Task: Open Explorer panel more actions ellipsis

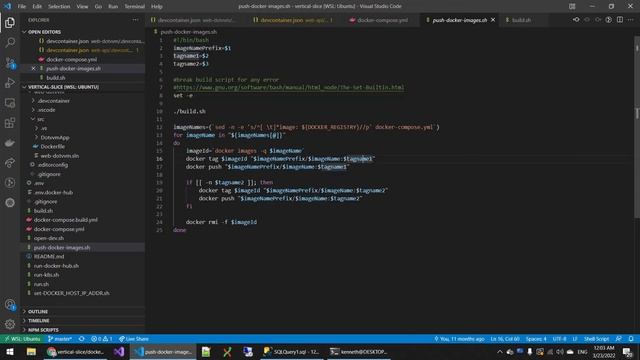Action: [136, 20]
